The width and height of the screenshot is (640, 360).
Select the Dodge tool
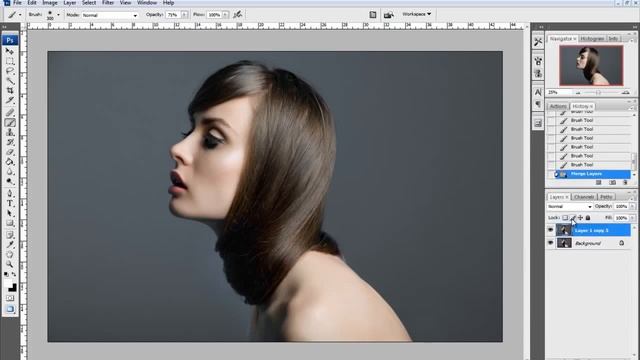click(x=10, y=181)
